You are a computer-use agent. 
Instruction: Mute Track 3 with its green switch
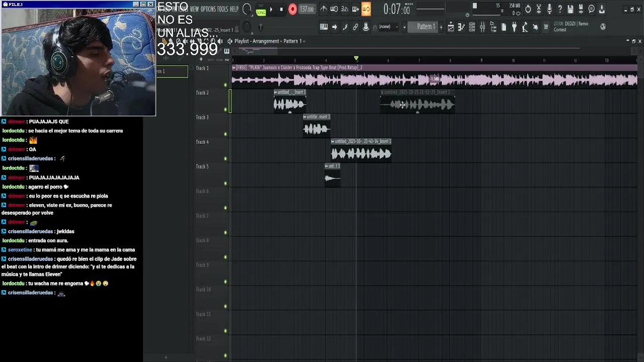pos(225,134)
